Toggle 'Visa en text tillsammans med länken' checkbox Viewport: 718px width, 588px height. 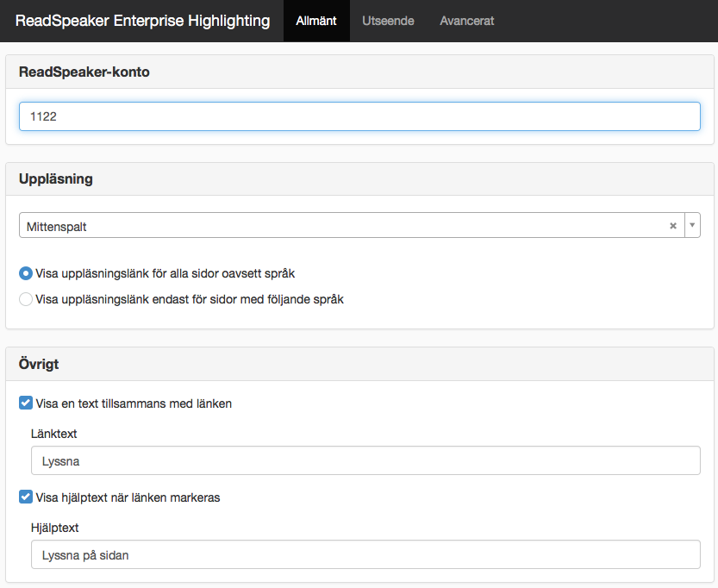26,403
